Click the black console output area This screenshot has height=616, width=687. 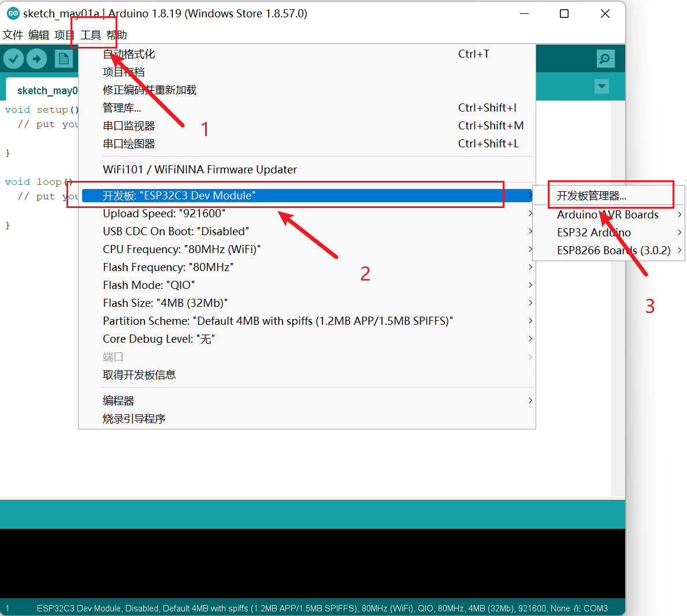click(x=313, y=563)
